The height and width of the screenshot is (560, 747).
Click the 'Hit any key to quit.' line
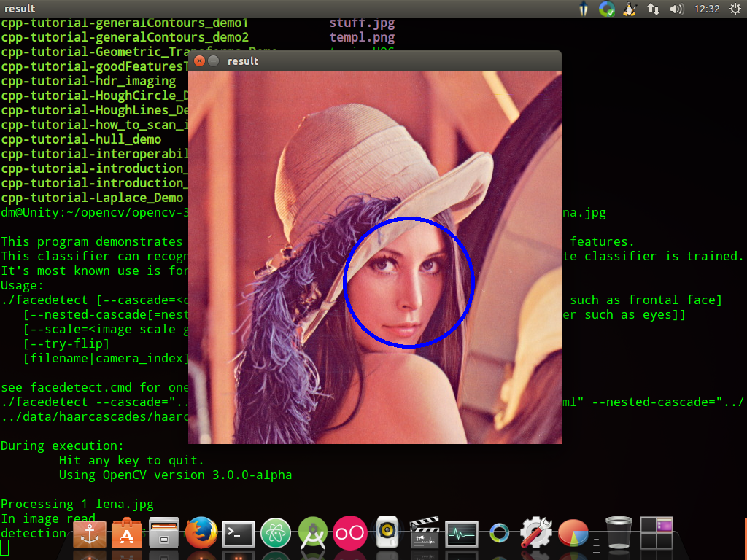click(x=131, y=461)
